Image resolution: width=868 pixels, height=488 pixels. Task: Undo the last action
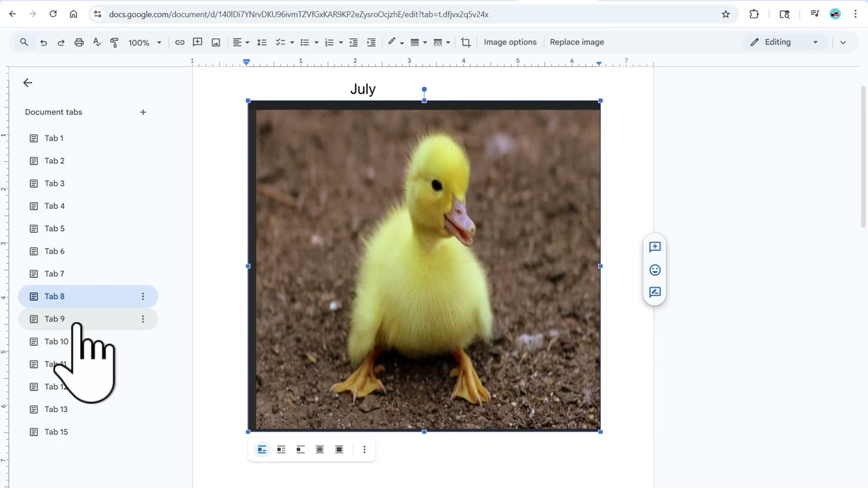[43, 42]
